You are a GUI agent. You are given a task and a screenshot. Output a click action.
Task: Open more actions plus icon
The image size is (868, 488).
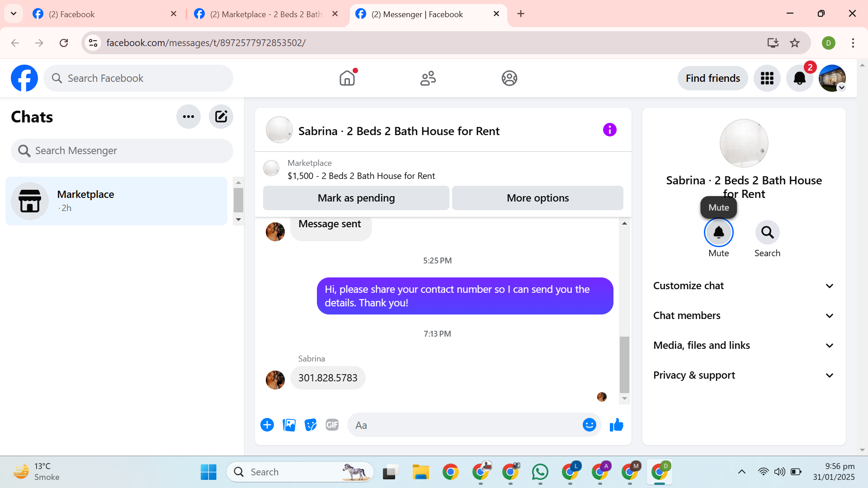[267, 425]
